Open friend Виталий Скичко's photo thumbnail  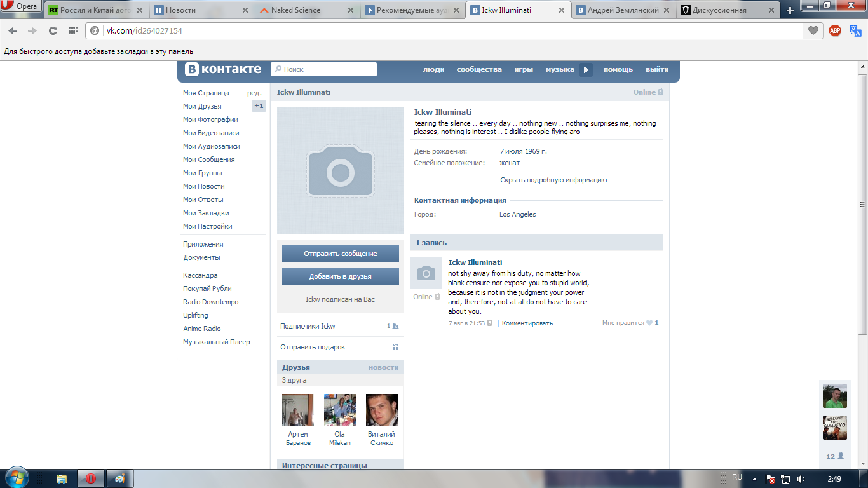[382, 410]
